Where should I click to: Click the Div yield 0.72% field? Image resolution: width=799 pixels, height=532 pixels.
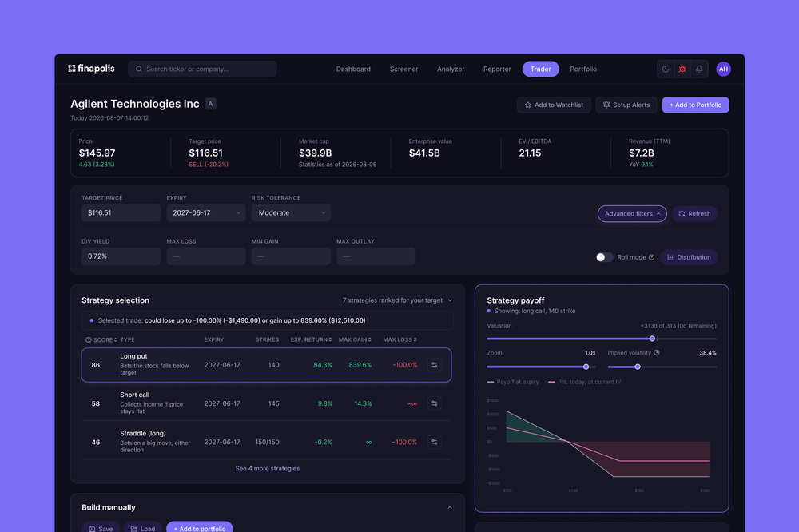point(121,256)
